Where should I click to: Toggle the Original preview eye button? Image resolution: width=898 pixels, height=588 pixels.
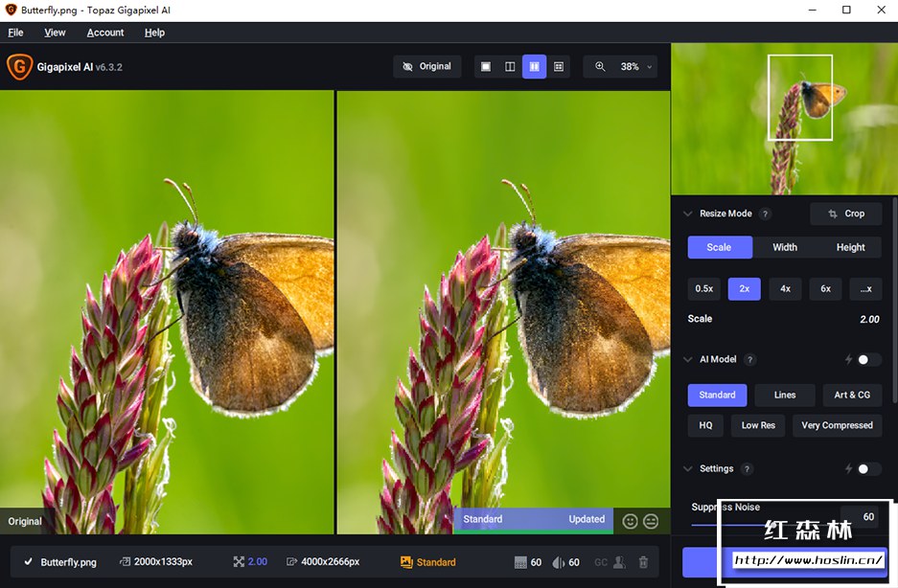click(x=427, y=66)
